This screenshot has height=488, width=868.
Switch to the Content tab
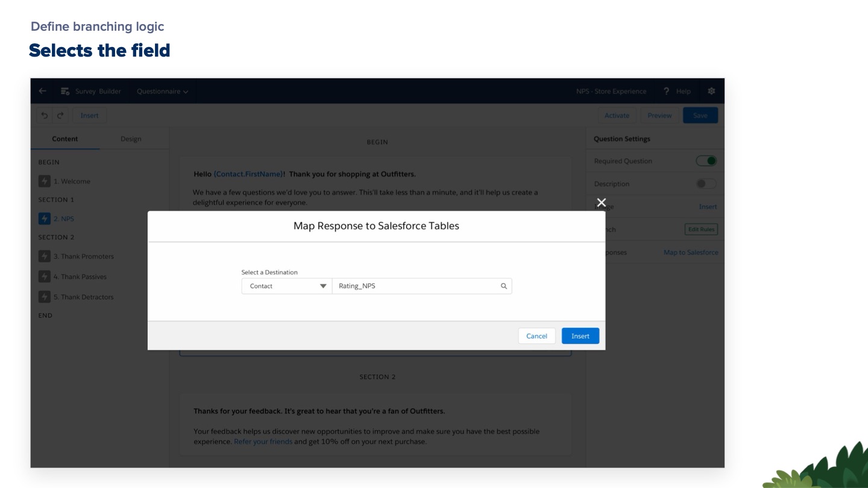pos(65,139)
